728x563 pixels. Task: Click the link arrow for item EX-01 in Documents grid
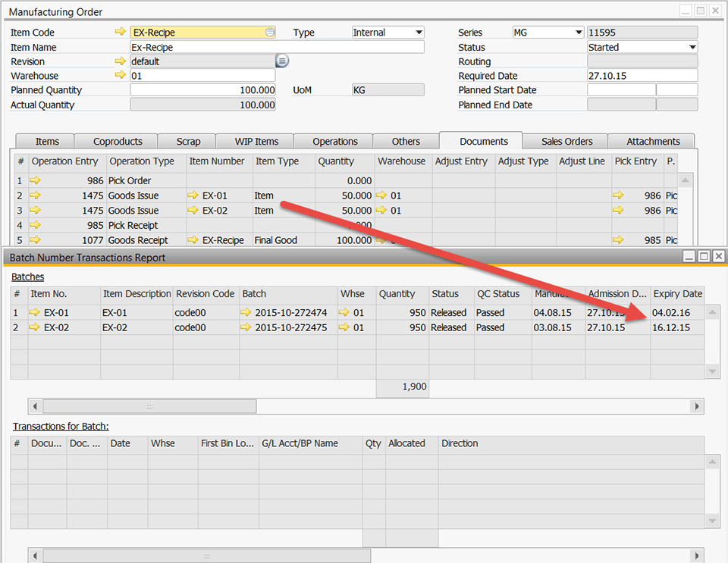click(x=193, y=195)
